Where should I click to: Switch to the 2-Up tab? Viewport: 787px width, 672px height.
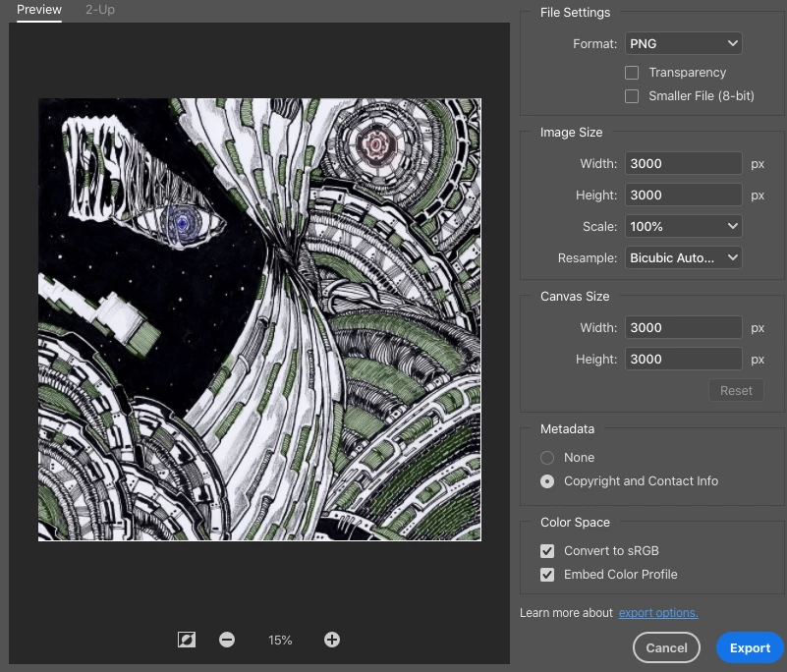click(x=100, y=10)
